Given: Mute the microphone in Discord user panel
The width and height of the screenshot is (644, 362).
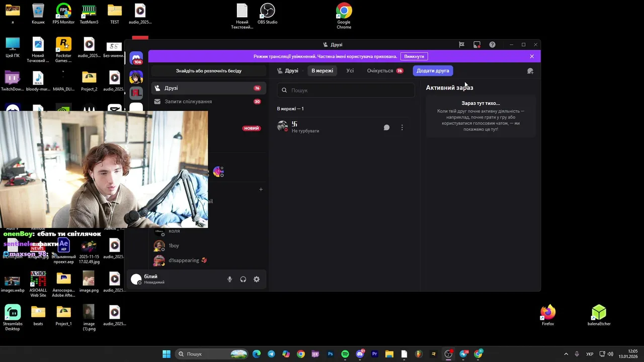Looking at the screenshot, I should (230, 280).
